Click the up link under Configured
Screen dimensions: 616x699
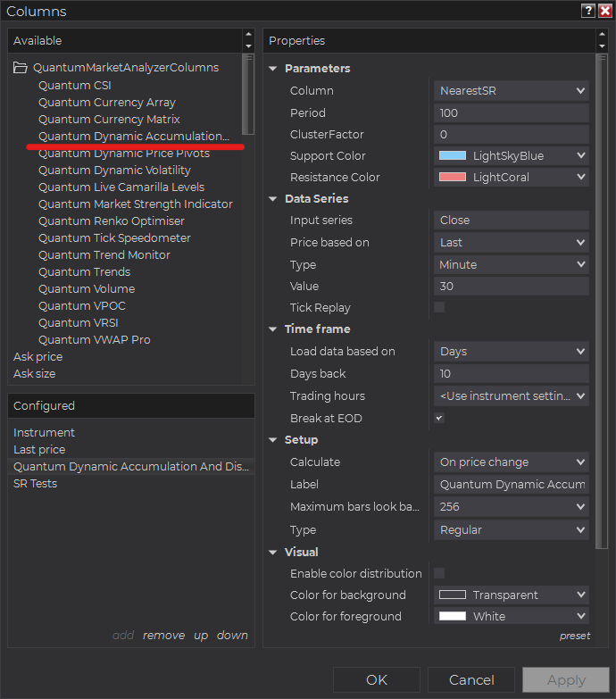coord(201,636)
